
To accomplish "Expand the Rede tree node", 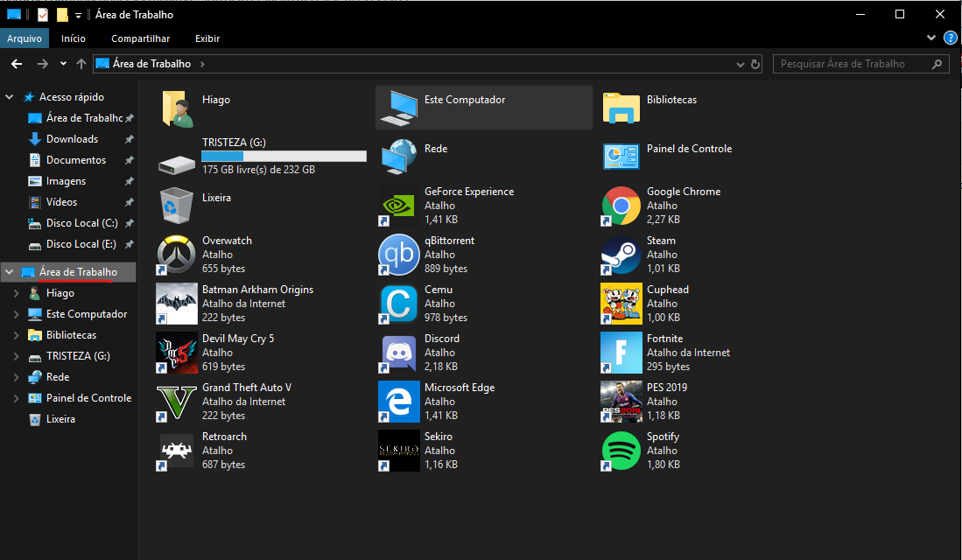I will point(17,377).
